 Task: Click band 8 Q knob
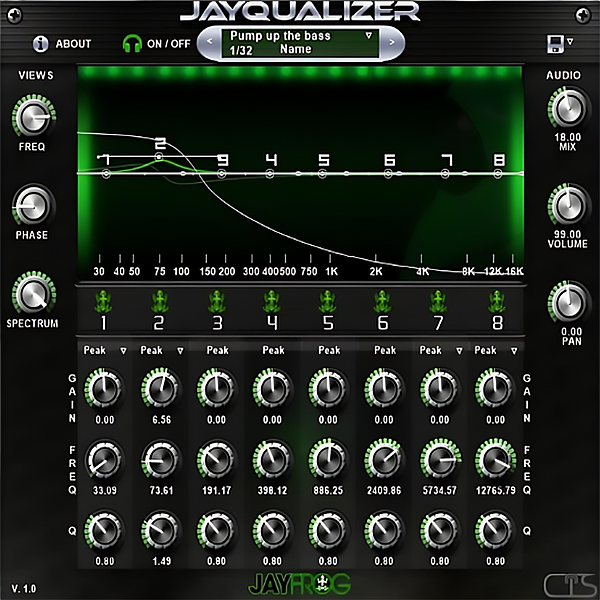(x=494, y=530)
